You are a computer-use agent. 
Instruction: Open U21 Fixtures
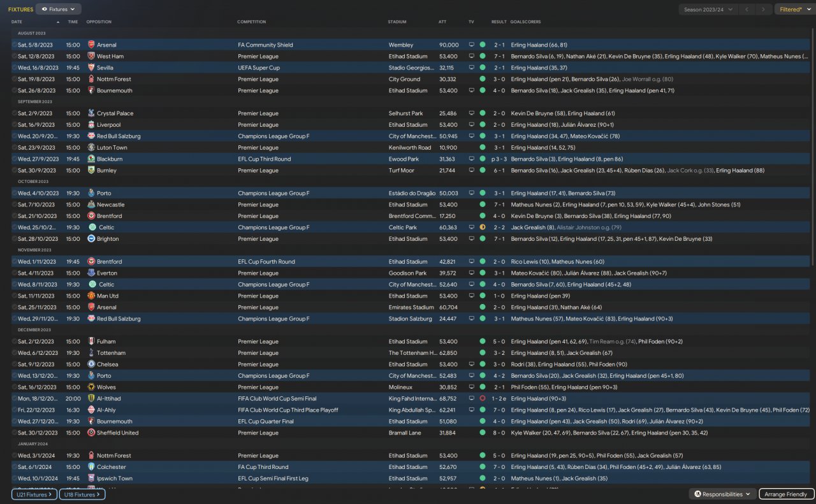click(x=34, y=494)
